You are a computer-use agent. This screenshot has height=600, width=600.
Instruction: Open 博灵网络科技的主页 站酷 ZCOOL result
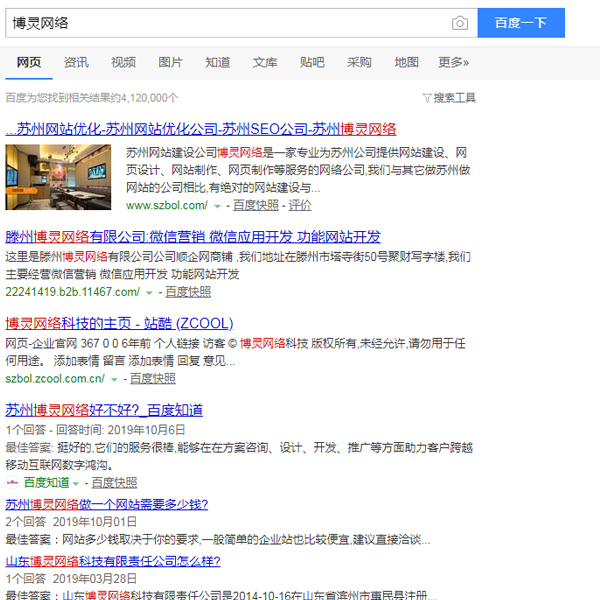119,323
